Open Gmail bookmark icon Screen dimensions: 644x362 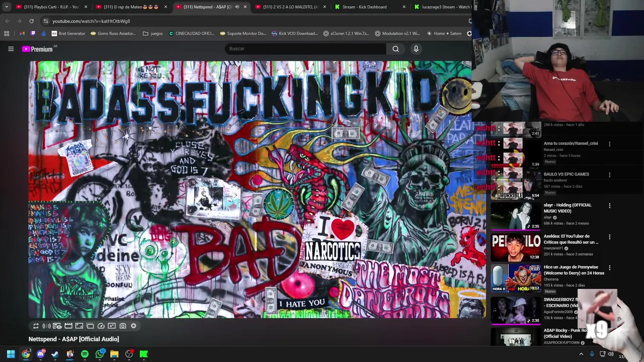tap(22, 34)
